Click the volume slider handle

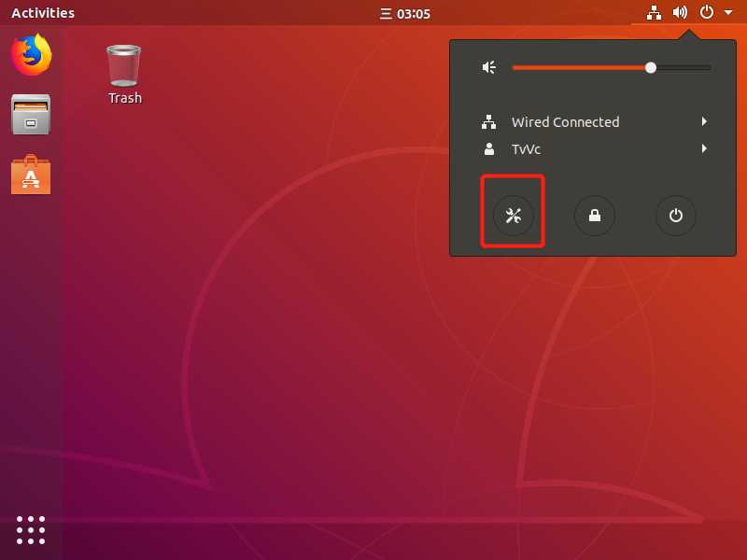pyautogui.click(x=650, y=67)
